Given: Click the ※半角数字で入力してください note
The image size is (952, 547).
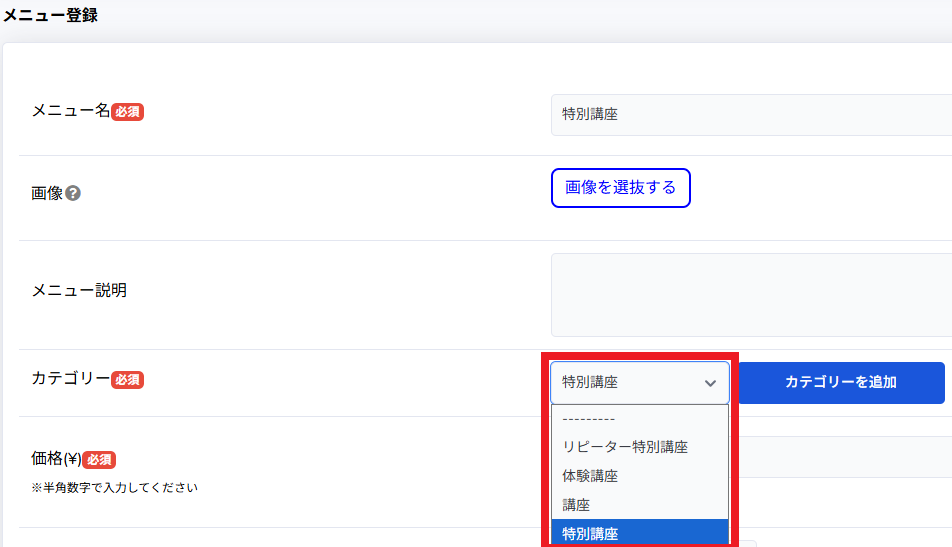Looking at the screenshot, I should [x=115, y=488].
